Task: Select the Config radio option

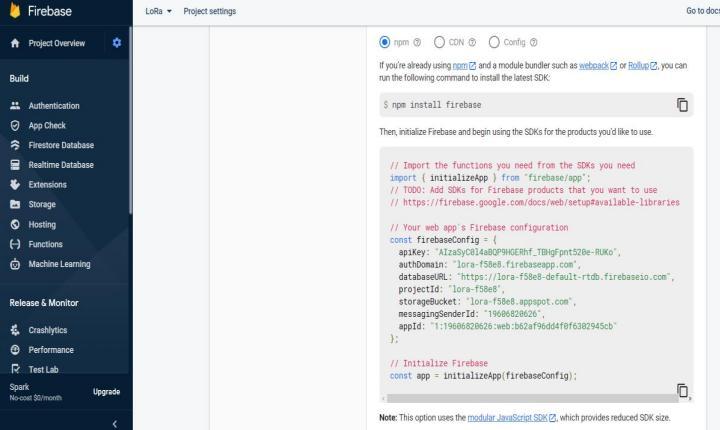Action: 494,42
